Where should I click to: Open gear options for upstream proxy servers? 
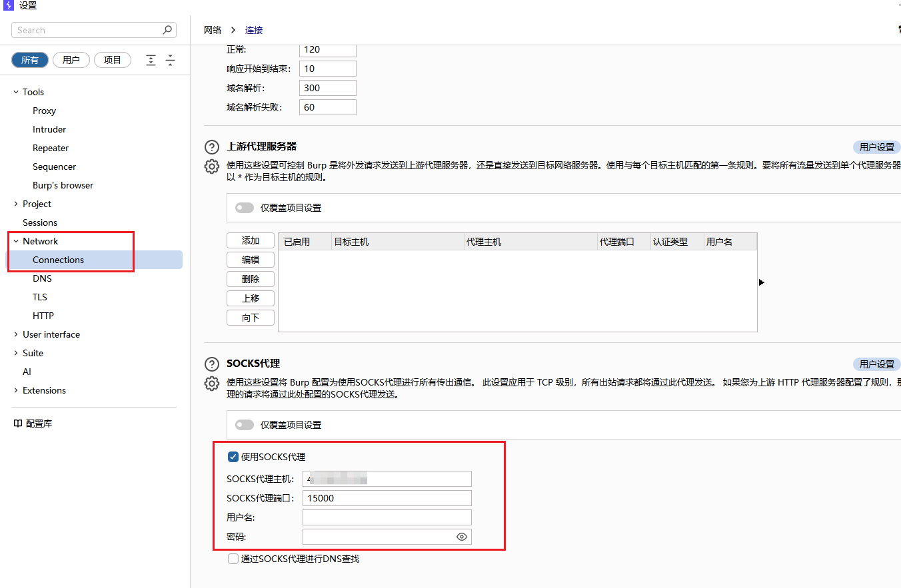211,166
